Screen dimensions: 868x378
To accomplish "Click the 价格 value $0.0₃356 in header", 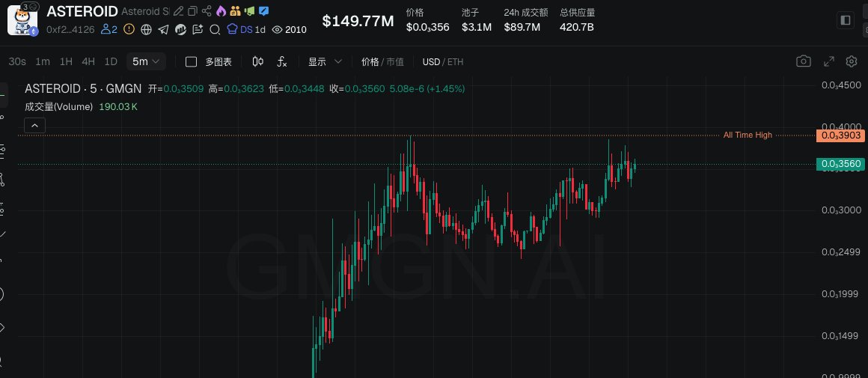I will click(427, 26).
